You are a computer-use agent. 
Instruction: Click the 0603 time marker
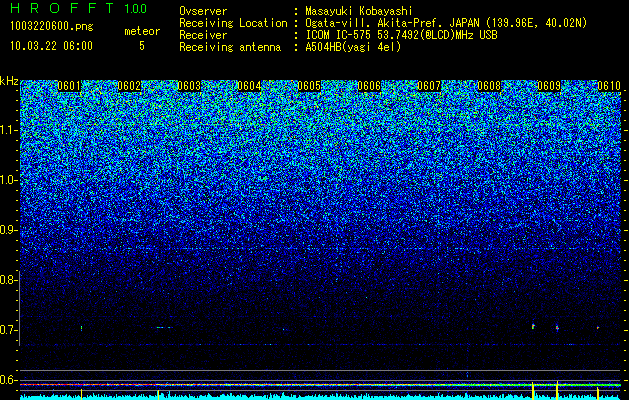click(189, 86)
